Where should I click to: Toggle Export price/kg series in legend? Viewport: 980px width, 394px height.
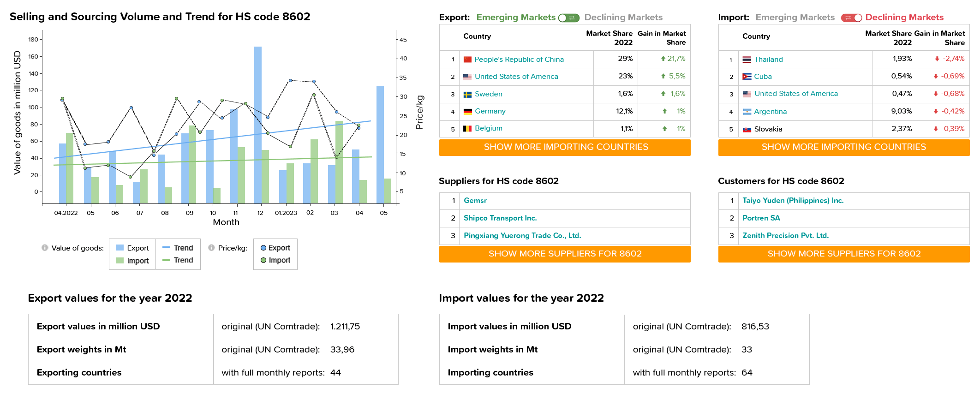pos(275,248)
